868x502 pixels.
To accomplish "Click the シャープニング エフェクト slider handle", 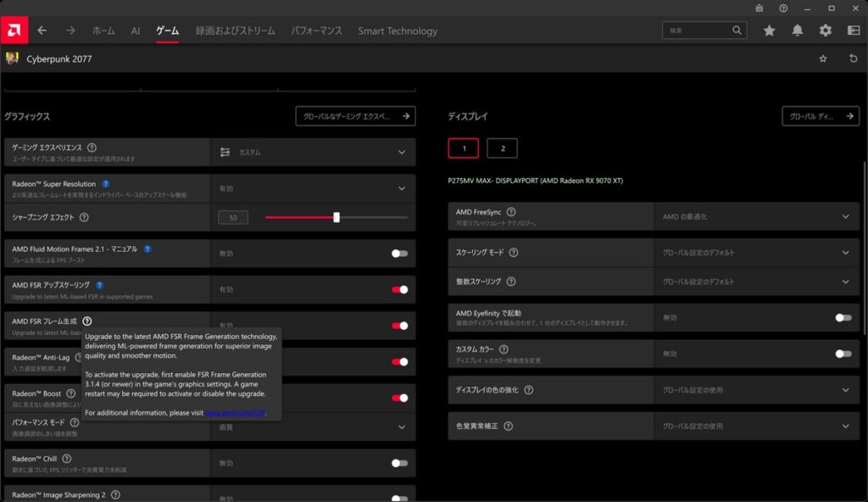I will pos(337,217).
